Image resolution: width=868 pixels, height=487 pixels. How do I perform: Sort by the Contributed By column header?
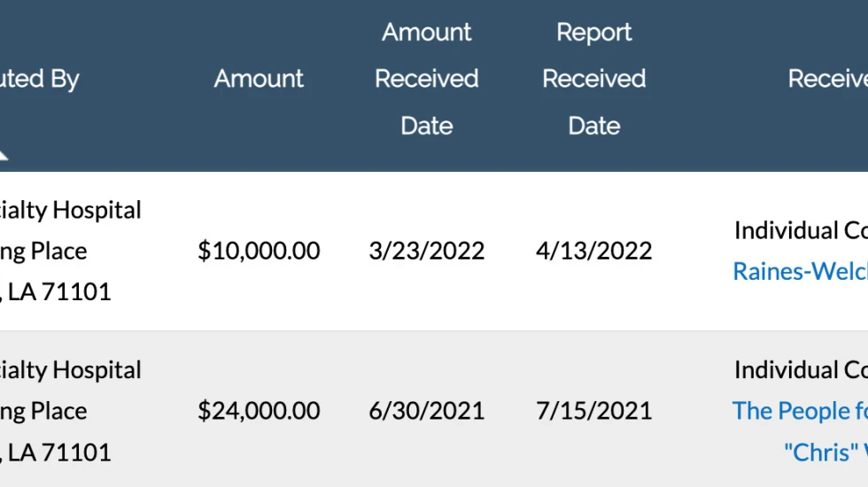40,79
